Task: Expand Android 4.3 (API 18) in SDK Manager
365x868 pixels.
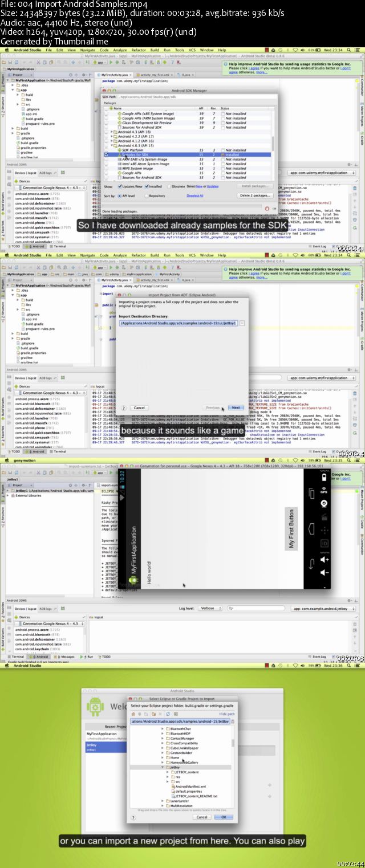Action: pyautogui.click(x=112, y=132)
